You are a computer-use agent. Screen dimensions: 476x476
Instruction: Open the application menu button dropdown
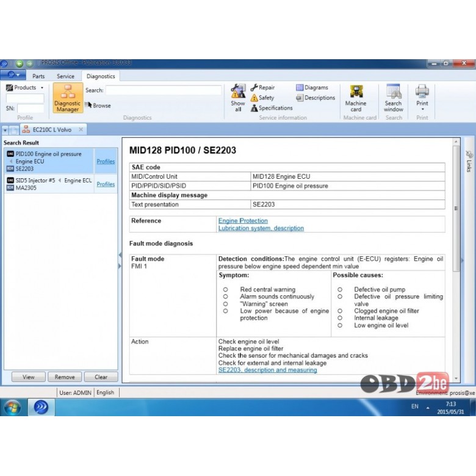(x=13, y=74)
